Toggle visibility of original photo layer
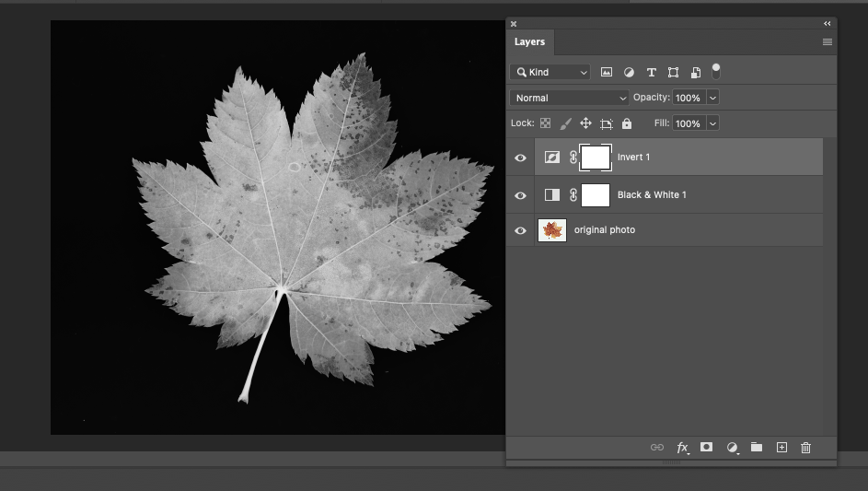The image size is (868, 491). coord(520,230)
